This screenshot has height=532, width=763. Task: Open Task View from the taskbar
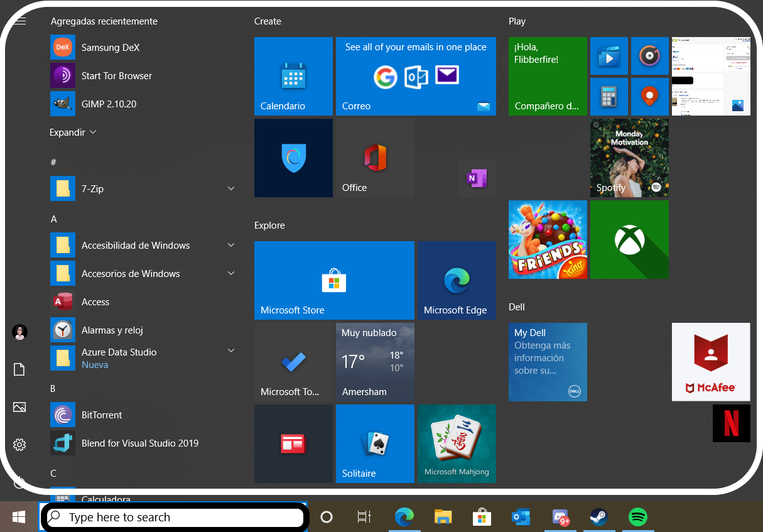tap(364, 517)
